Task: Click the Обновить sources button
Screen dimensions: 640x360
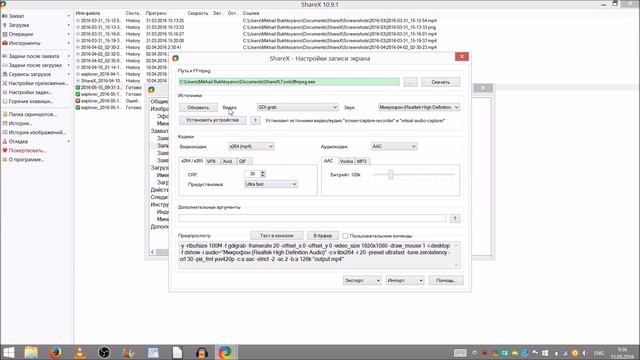Action: 198,107
